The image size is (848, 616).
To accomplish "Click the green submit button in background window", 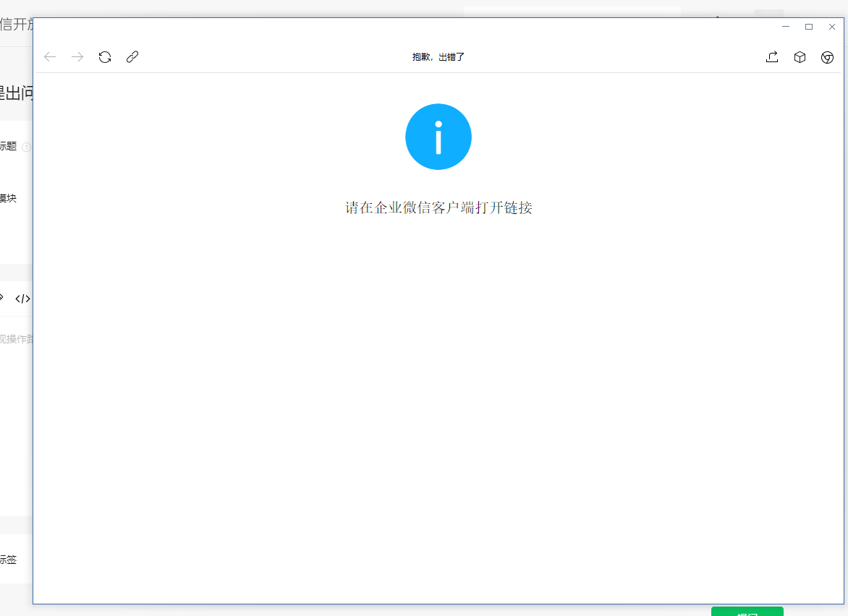I will (747, 612).
